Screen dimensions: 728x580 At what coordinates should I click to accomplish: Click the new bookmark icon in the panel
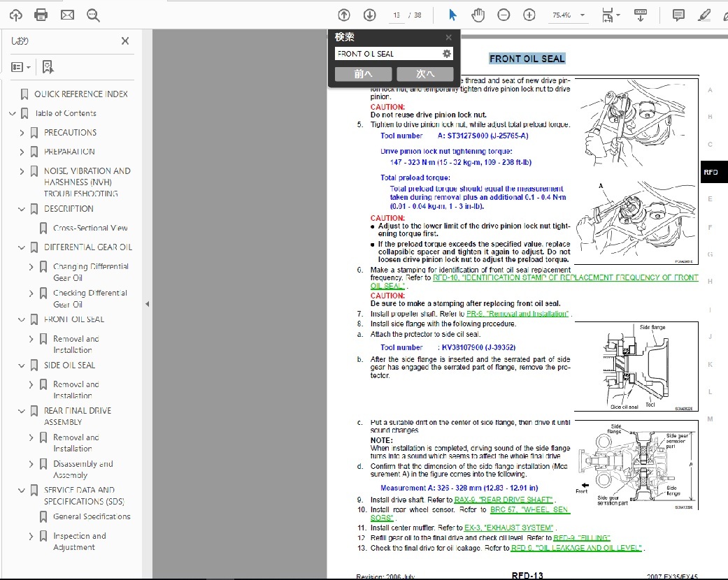pos(47,66)
